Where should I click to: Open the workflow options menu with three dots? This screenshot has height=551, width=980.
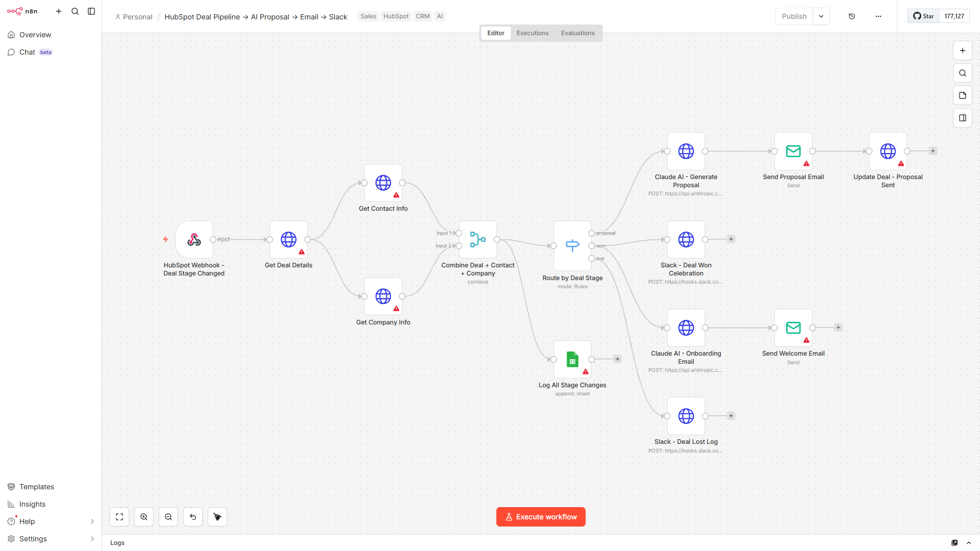click(x=878, y=16)
